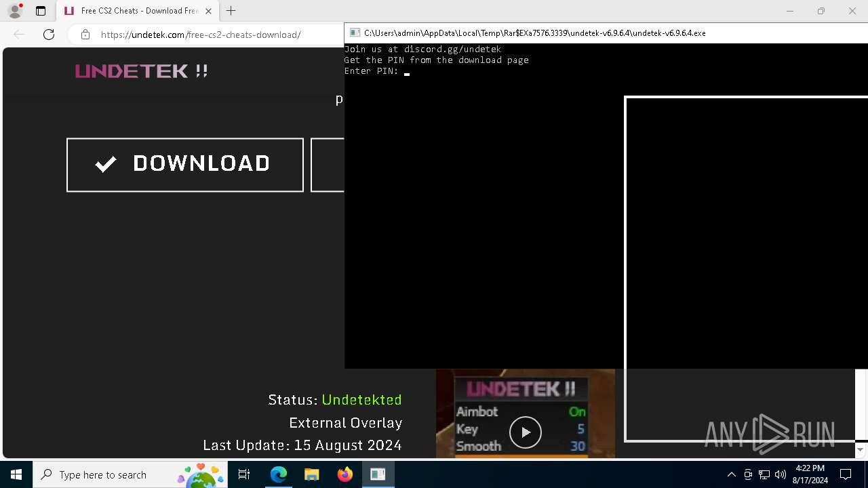Open the volume control tray icon
This screenshot has height=488, width=868.
780,474
